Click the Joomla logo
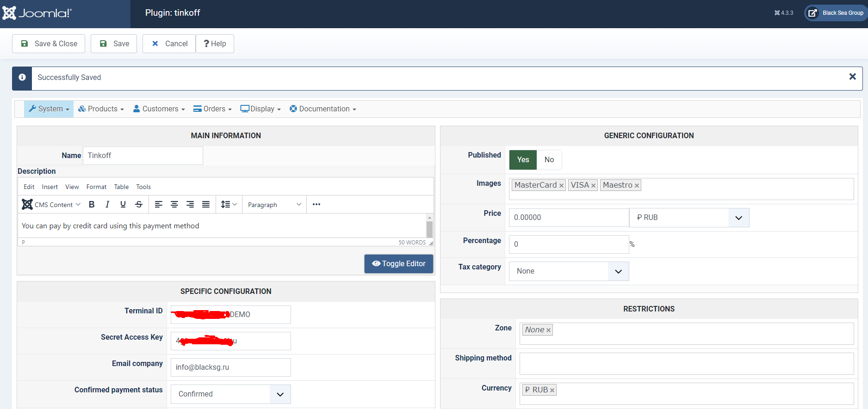 tap(37, 13)
